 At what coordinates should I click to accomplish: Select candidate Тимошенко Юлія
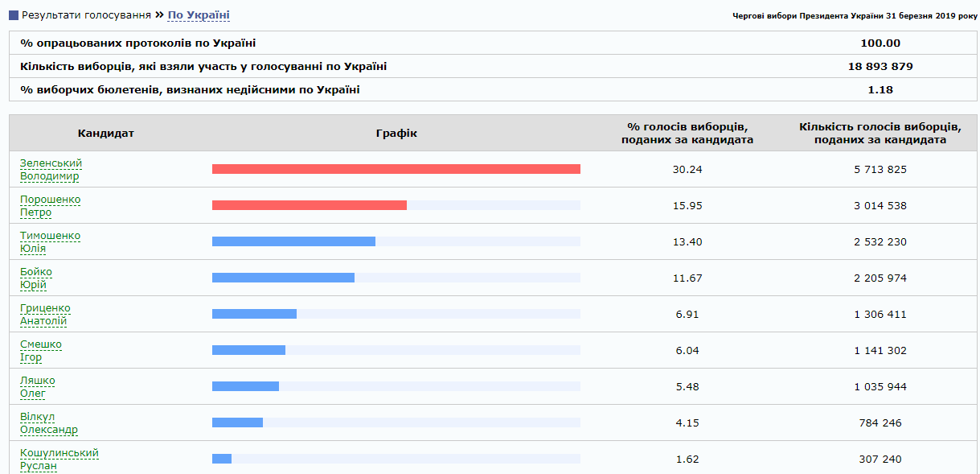(50, 242)
